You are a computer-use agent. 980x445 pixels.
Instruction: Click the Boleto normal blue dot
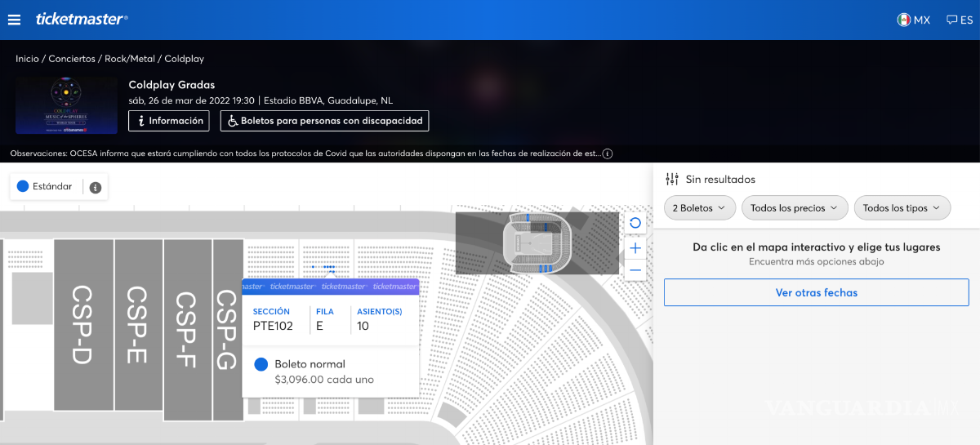[261, 364]
